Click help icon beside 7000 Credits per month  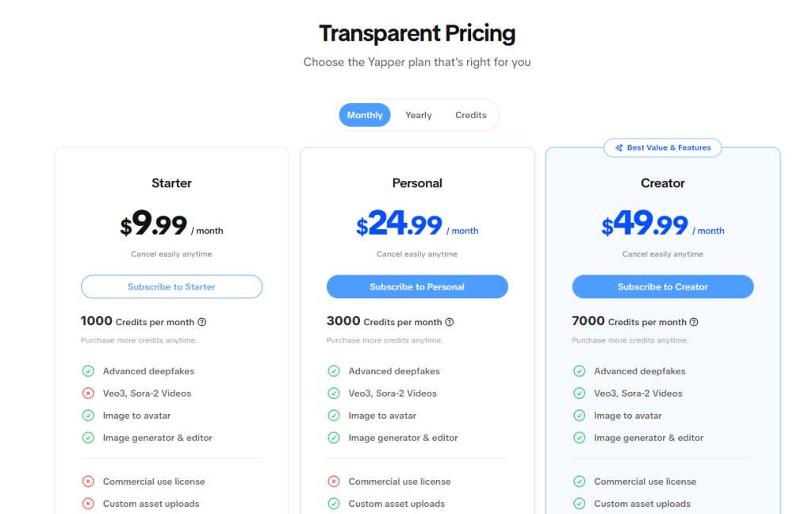tap(694, 322)
